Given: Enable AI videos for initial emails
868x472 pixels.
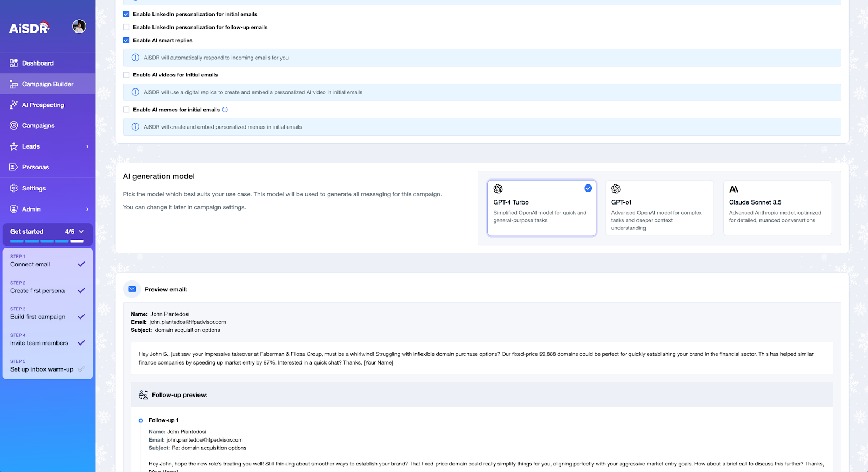Looking at the screenshot, I should pyautogui.click(x=126, y=75).
